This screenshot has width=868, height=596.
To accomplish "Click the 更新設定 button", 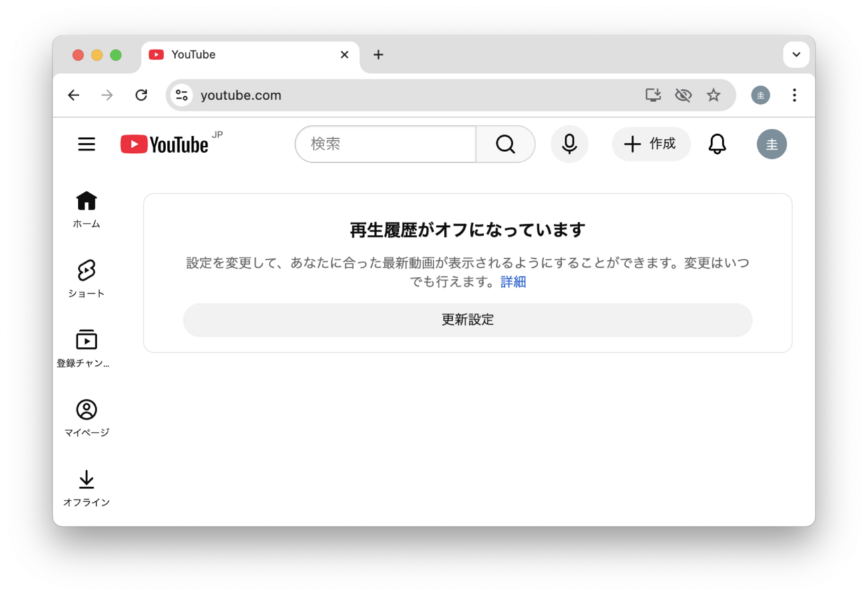I will tap(467, 320).
